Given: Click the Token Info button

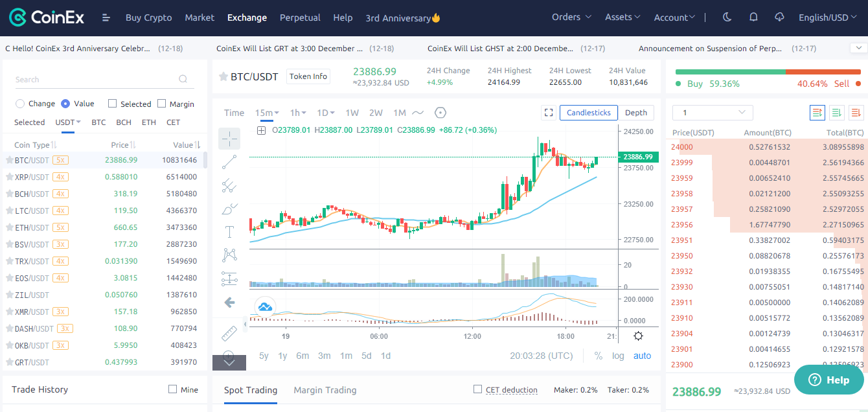Looking at the screenshot, I should coord(308,76).
